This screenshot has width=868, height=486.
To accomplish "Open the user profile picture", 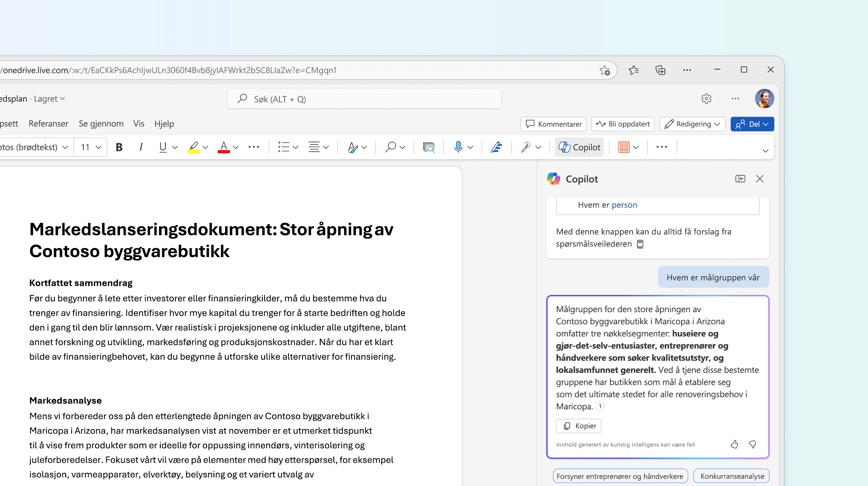I will pos(765,99).
